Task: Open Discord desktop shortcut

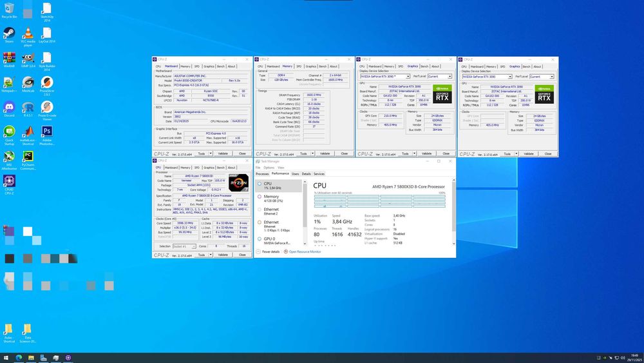Action: (9, 109)
